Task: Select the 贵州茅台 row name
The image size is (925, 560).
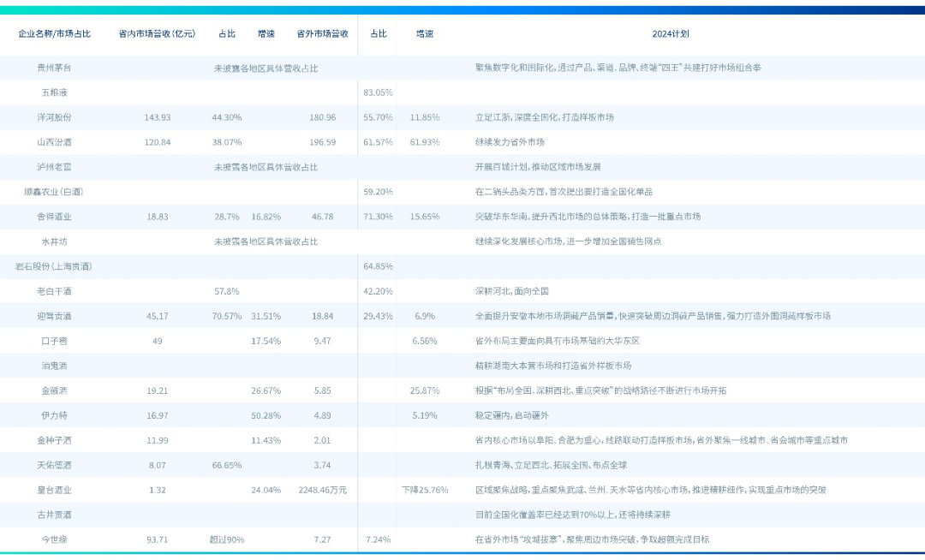Action: click(54, 68)
